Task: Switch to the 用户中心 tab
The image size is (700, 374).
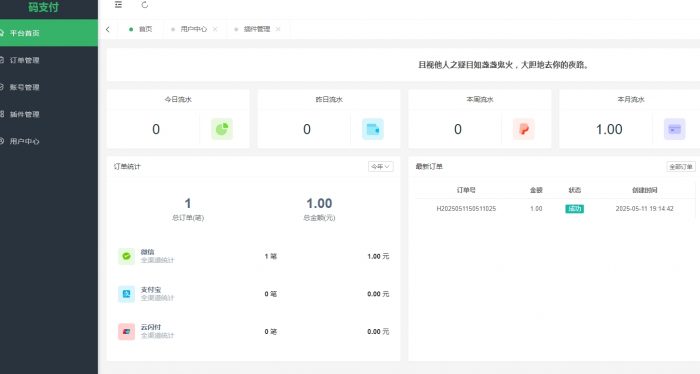Action: pyautogui.click(x=193, y=29)
